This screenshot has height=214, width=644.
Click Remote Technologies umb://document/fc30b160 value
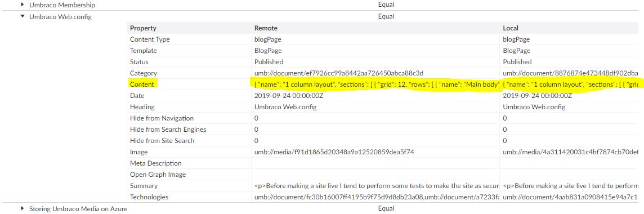coord(377,197)
